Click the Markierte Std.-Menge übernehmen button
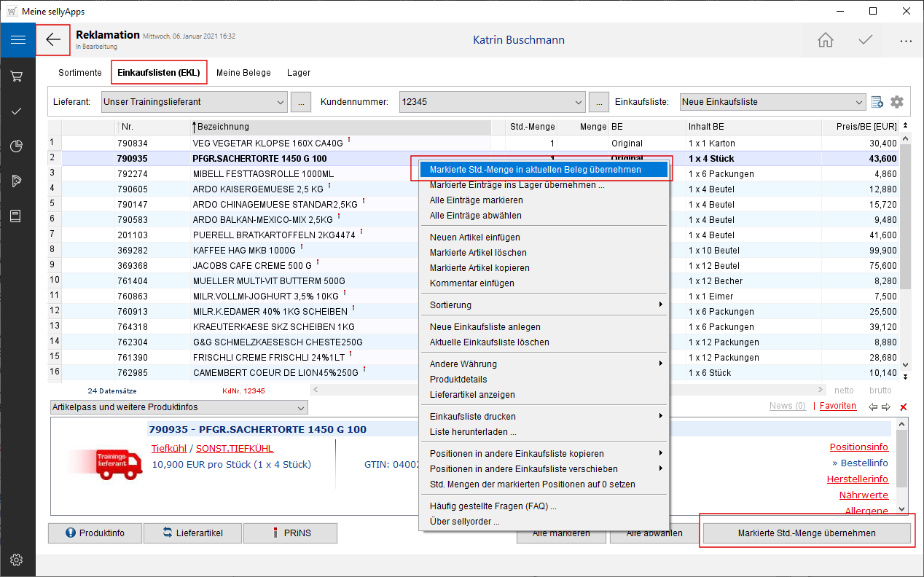The width and height of the screenshot is (924, 577). (806, 533)
